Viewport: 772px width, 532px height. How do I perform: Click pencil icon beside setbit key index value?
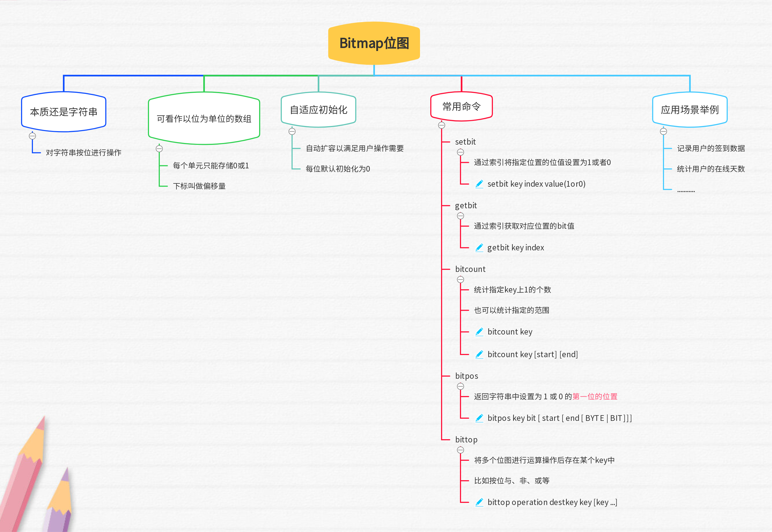[x=479, y=184]
